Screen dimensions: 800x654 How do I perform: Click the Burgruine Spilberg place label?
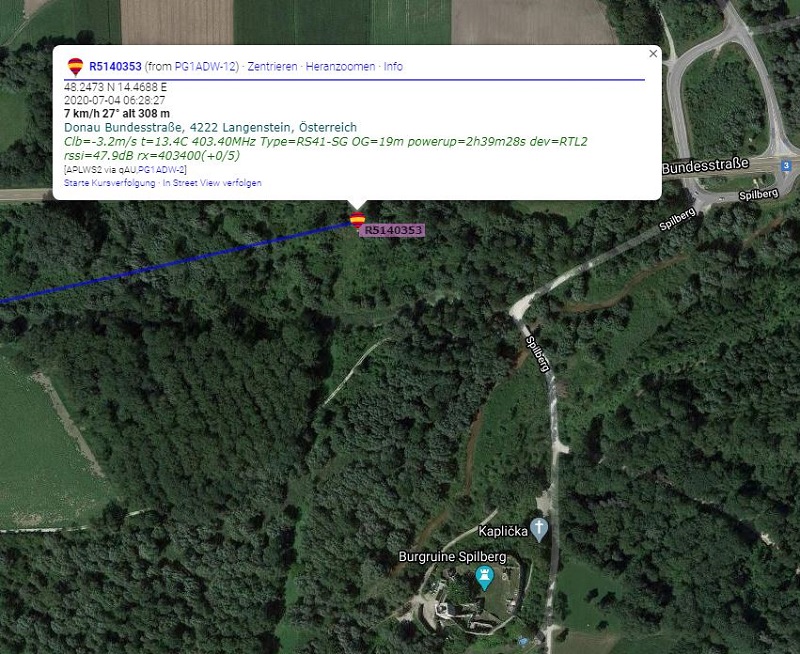[x=453, y=557]
